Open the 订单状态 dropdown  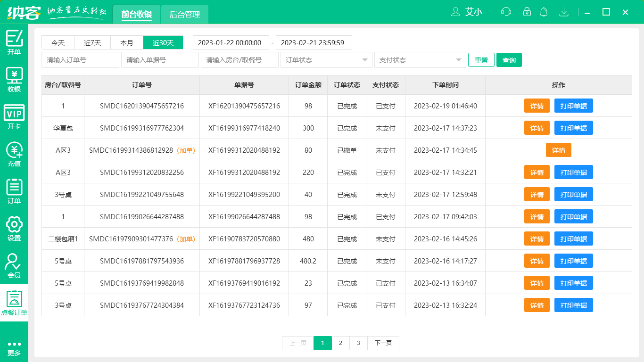326,60
